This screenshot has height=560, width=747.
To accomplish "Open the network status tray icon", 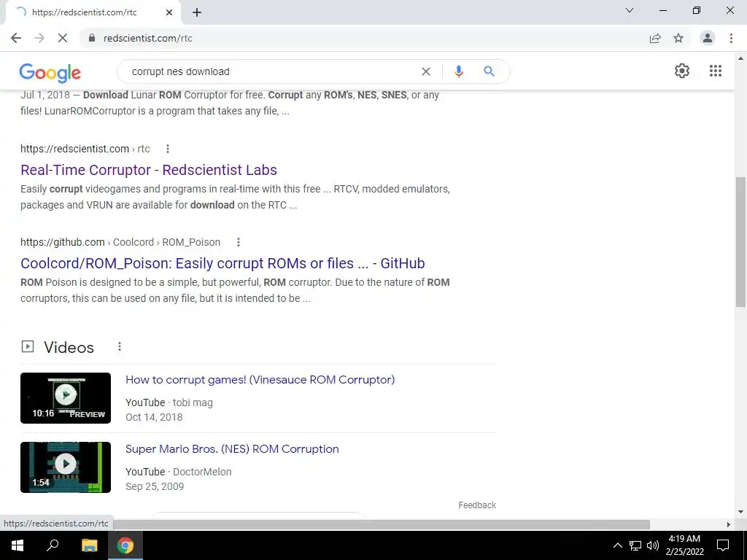I will click(x=635, y=545).
